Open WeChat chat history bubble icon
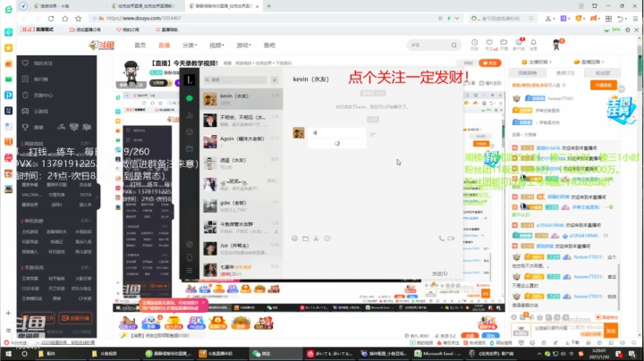This screenshot has width=644, height=361. pos(327,239)
